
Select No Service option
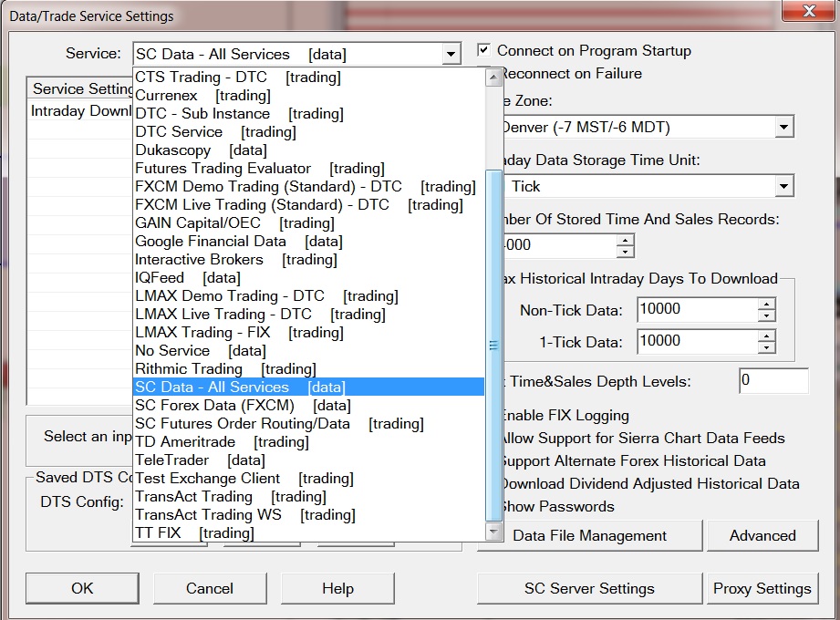coord(308,350)
